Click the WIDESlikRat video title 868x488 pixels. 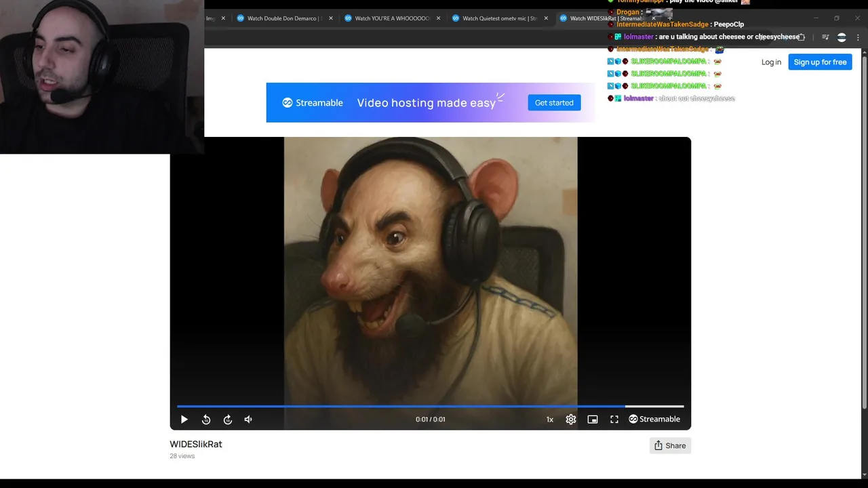pos(196,445)
